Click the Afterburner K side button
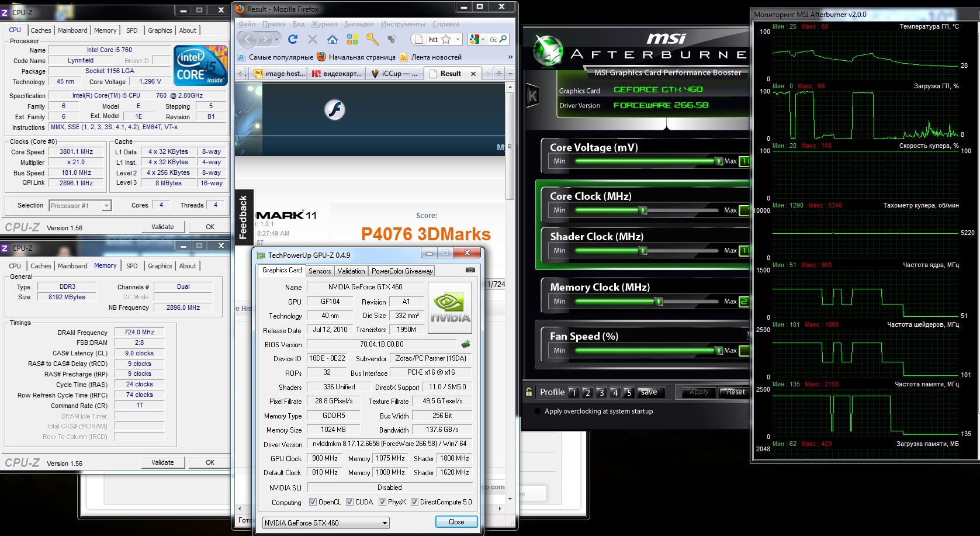This screenshot has width=980, height=536. tap(532, 96)
